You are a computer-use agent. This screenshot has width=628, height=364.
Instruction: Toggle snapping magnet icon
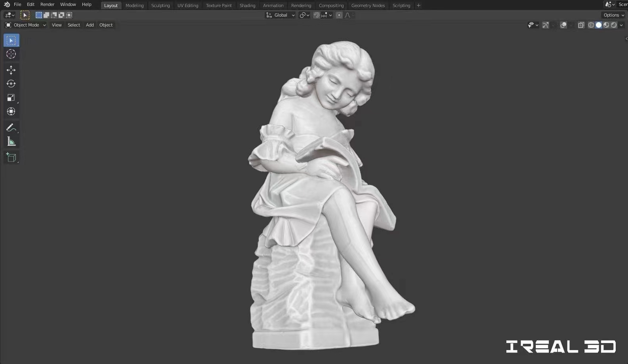point(317,15)
